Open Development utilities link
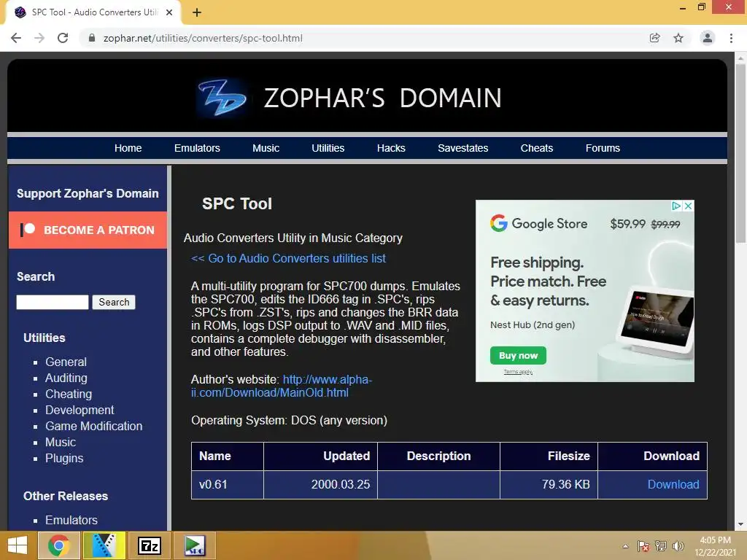747x560 pixels. 80,410
